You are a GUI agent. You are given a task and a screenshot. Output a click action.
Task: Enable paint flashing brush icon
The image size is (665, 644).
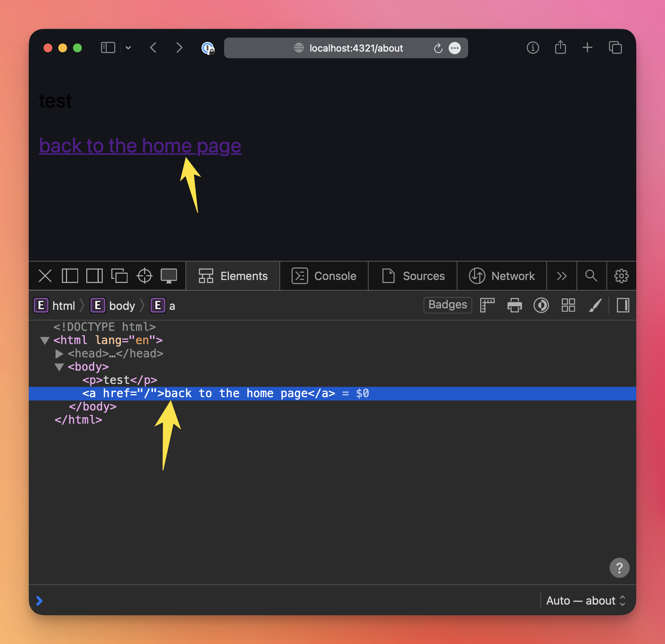coord(595,305)
